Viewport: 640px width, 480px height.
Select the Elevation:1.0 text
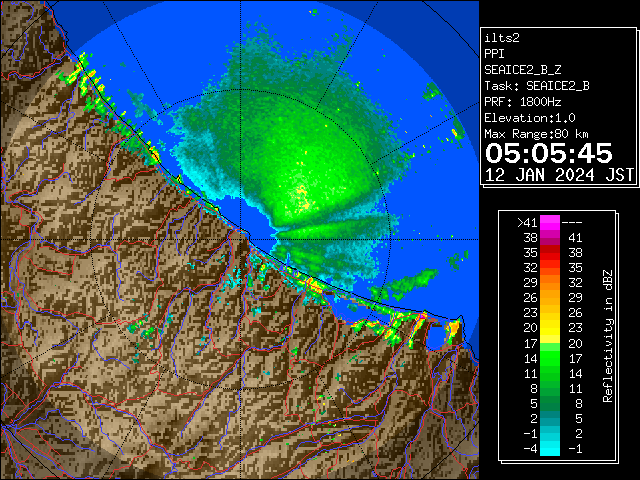pos(530,118)
